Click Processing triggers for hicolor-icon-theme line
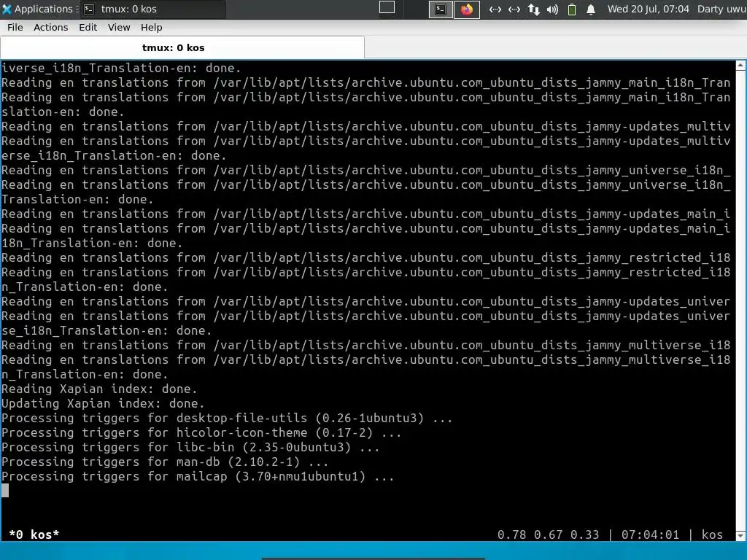 pos(201,433)
